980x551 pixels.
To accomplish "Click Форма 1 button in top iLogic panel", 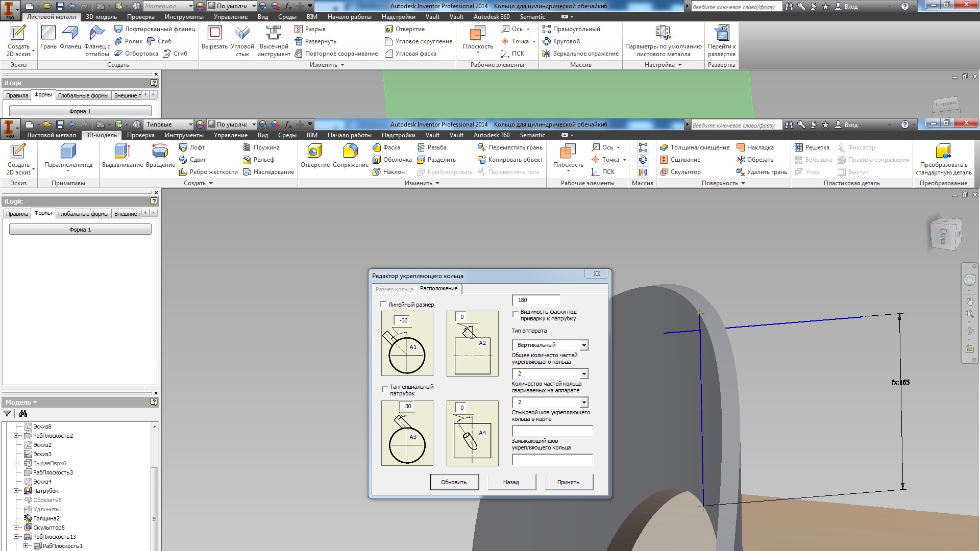I will point(80,111).
